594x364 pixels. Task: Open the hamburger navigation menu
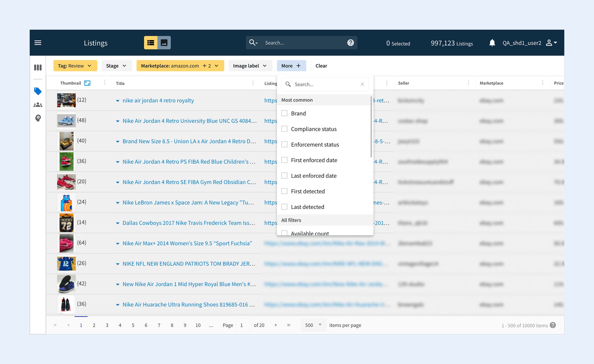point(38,43)
